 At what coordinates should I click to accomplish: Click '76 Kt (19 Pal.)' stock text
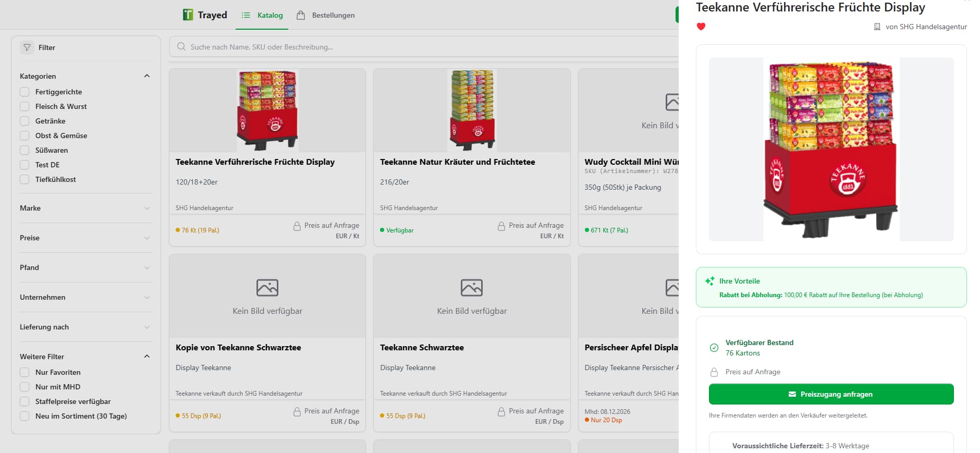[200, 230]
